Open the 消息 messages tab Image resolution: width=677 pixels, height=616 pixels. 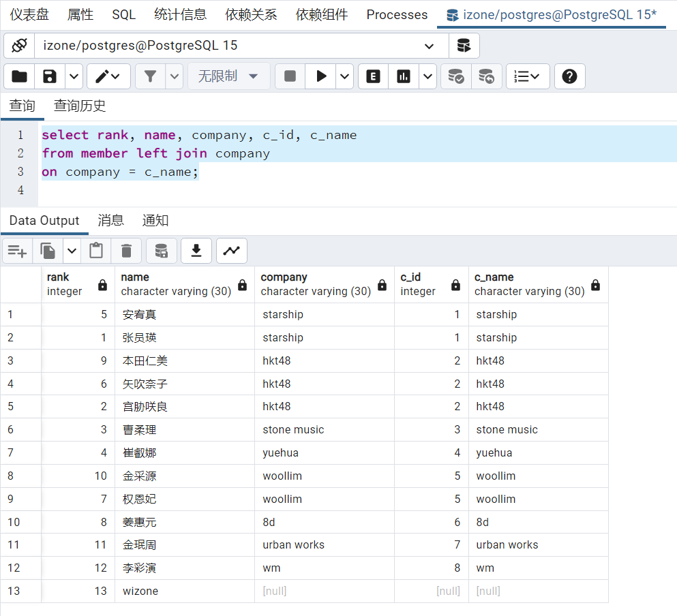[x=110, y=221]
